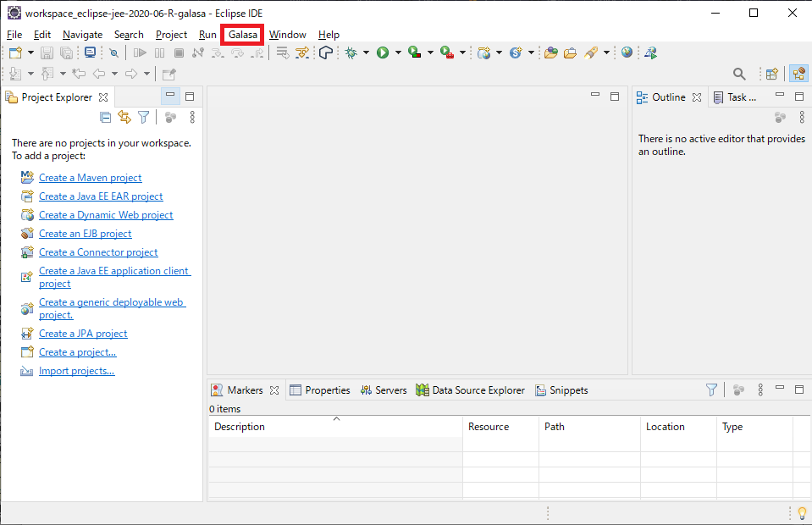The image size is (812, 525).
Task: Click the Search flashlight toolbar icon
Action: (x=591, y=52)
